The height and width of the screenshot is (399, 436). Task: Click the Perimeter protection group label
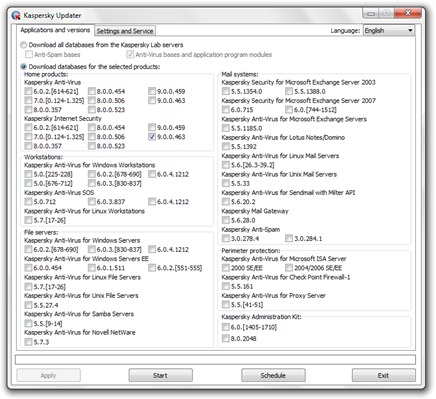click(x=251, y=251)
